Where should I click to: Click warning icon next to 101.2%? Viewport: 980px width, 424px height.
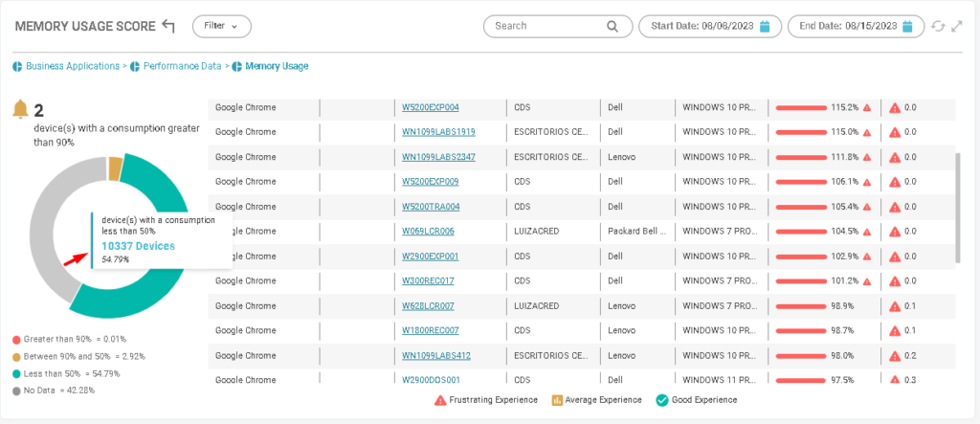[x=867, y=281]
